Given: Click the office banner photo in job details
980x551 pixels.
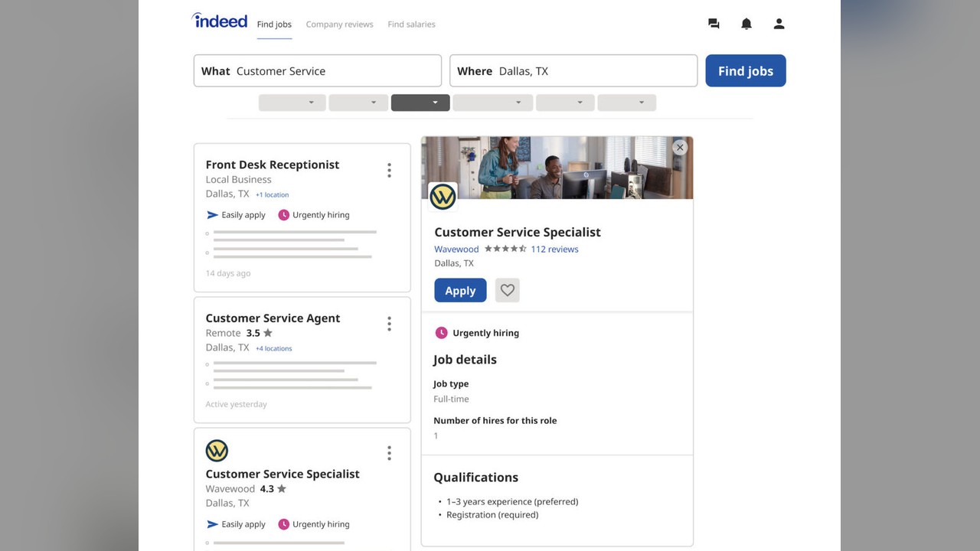Looking at the screenshot, I should [557, 168].
